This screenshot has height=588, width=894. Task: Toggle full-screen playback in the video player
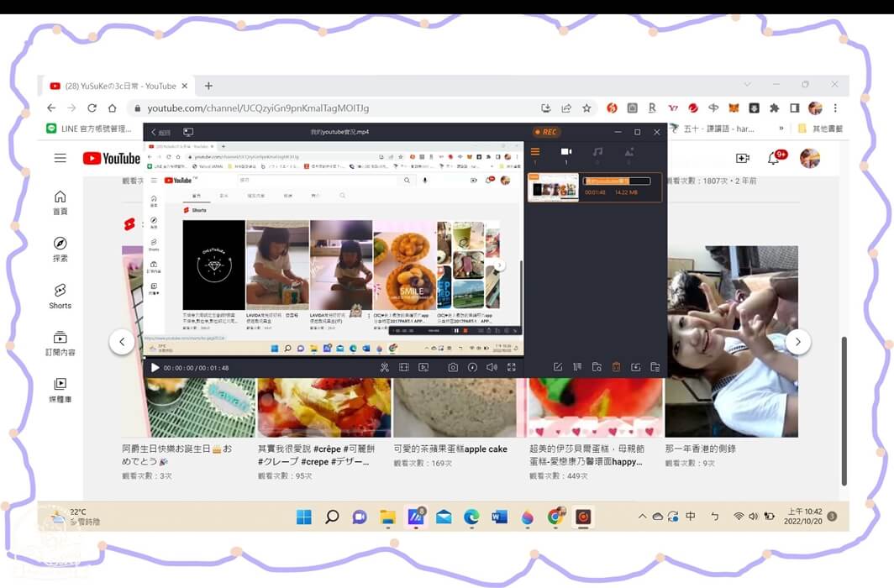click(513, 367)
